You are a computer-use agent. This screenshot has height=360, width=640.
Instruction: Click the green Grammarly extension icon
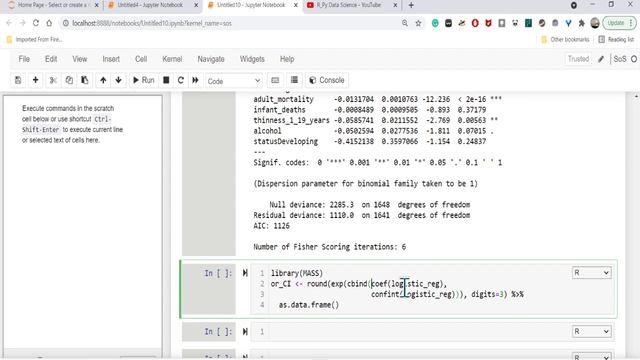point(435,23)
